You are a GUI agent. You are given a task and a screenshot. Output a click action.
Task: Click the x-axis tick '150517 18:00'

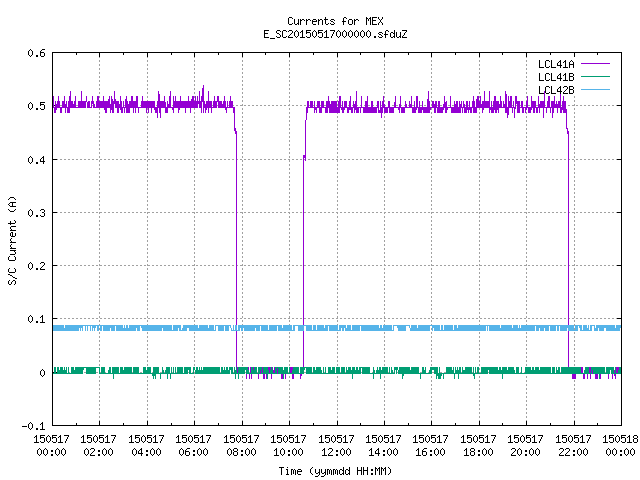coord(478,445)
